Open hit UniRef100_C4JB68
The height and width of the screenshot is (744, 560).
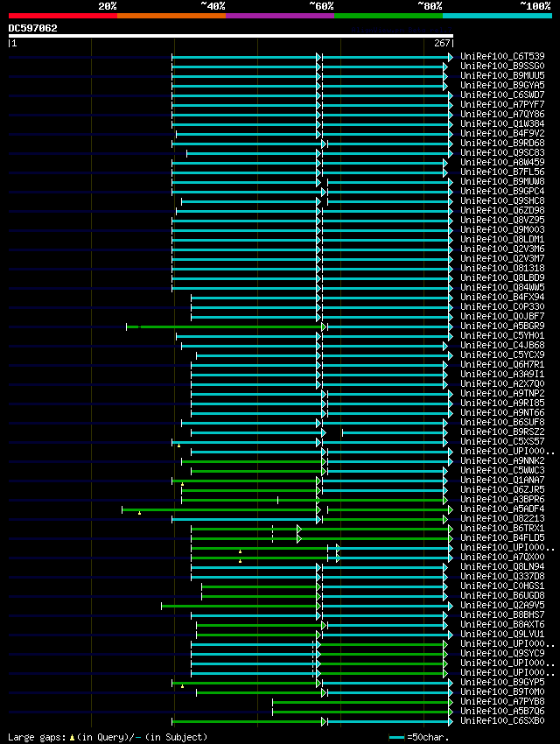coord(502,345)
